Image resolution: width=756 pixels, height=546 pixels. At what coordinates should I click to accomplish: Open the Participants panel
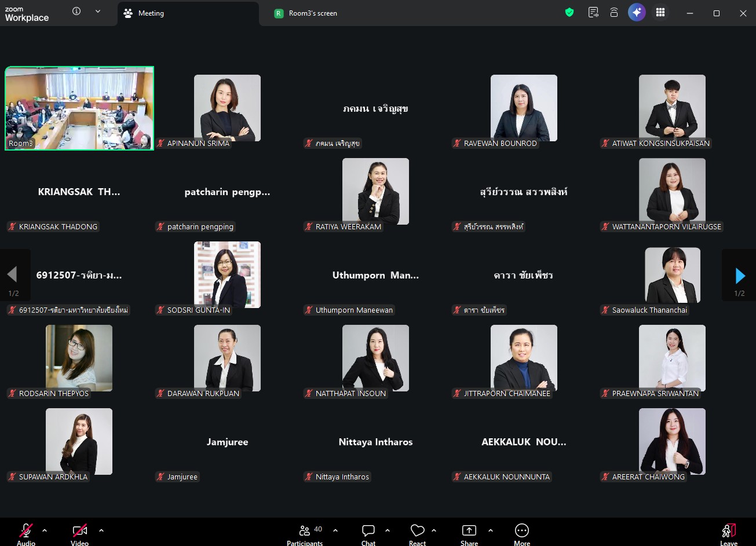pos(305,533)
